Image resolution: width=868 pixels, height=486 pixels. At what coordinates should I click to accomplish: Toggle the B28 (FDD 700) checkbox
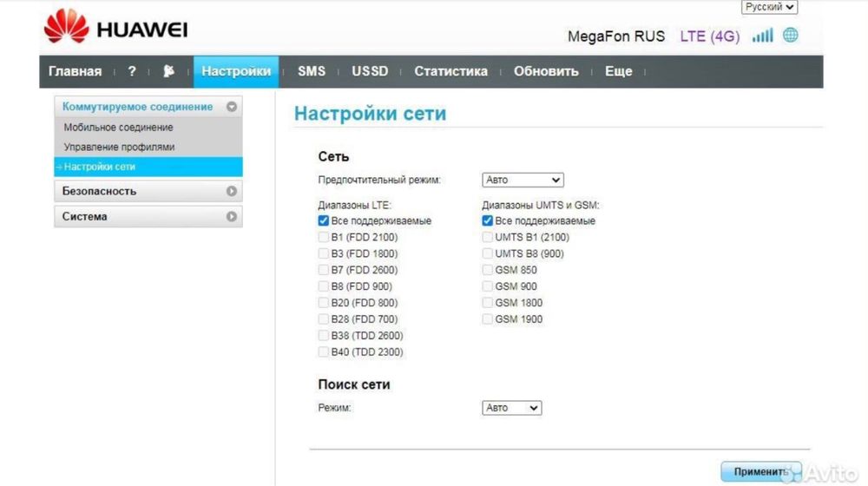pos(323,319)
